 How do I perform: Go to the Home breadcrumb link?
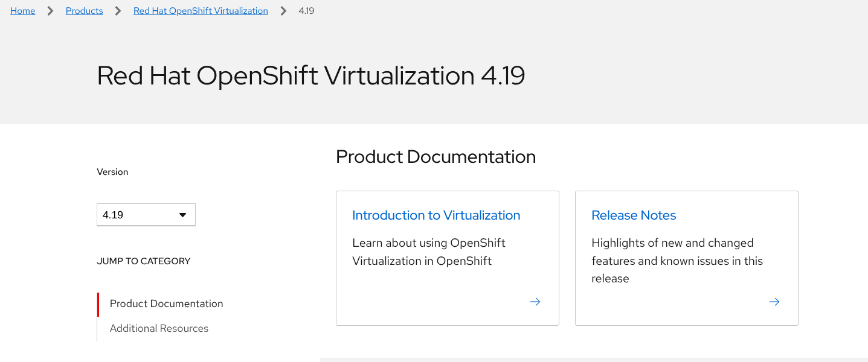coord(23,11)
